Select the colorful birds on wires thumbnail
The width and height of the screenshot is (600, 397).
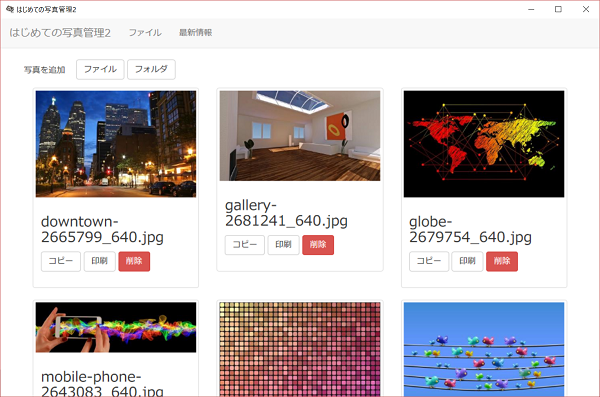(x=484, y=349)
